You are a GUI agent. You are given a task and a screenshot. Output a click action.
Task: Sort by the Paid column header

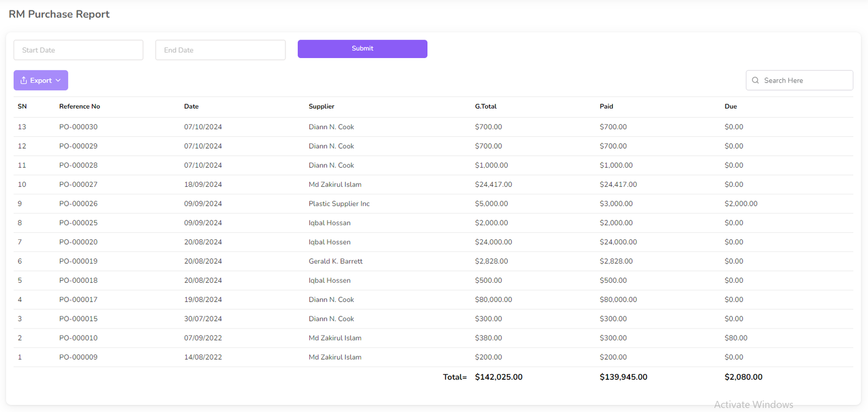[x=606, y=106]
